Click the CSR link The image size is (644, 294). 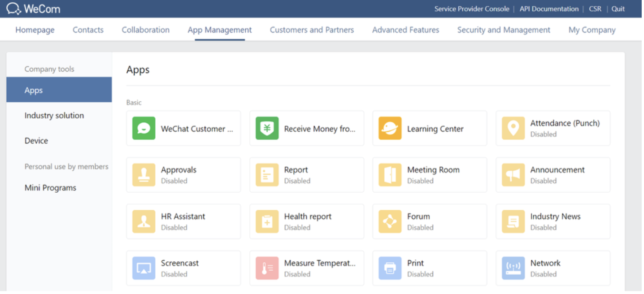595,9
